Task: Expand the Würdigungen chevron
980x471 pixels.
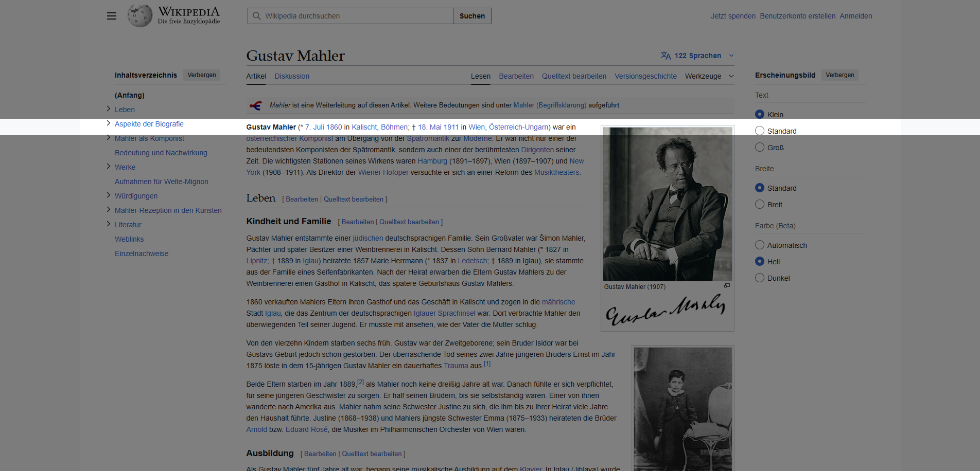Action: coord(108,196)
